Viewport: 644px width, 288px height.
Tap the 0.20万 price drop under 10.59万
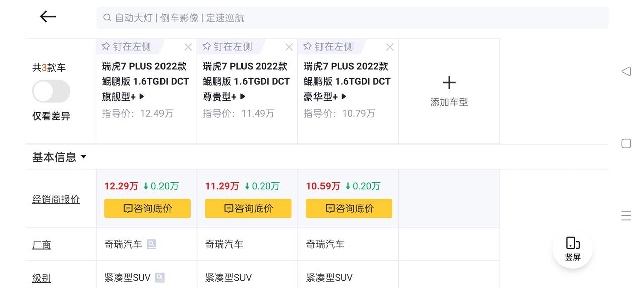[363, 186]
